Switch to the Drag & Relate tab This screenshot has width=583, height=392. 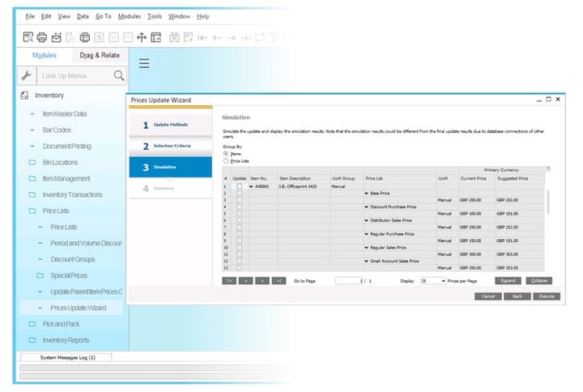[100, 55]
